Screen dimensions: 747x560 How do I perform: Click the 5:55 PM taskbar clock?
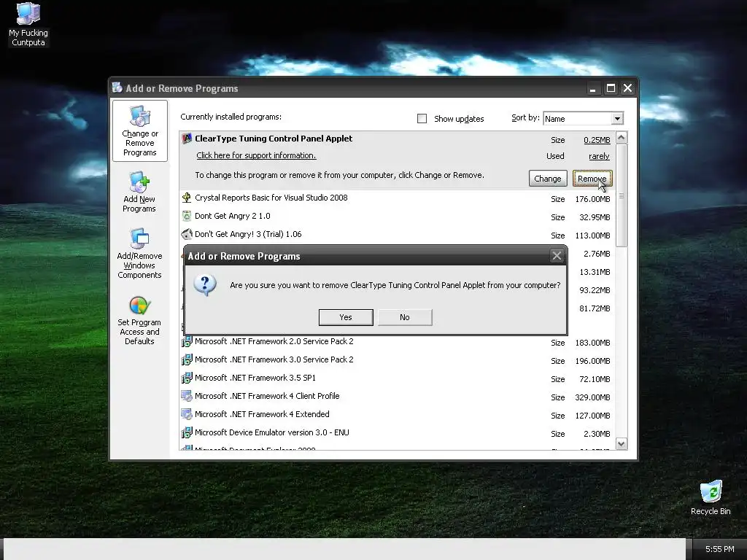[x=719, y=549]
